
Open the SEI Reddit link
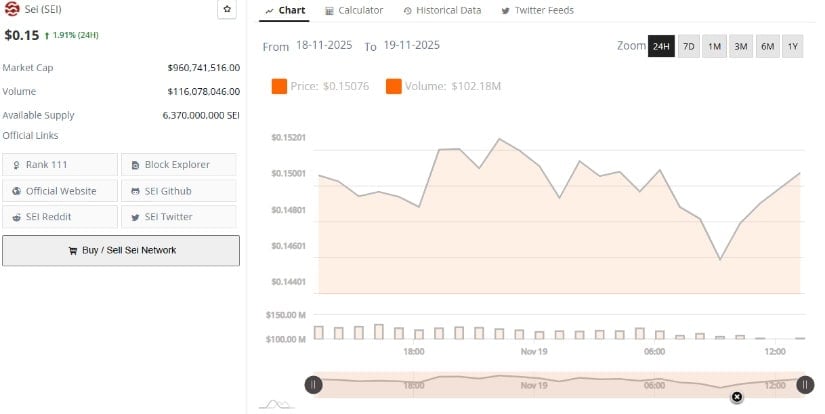[x=59, y=217]
